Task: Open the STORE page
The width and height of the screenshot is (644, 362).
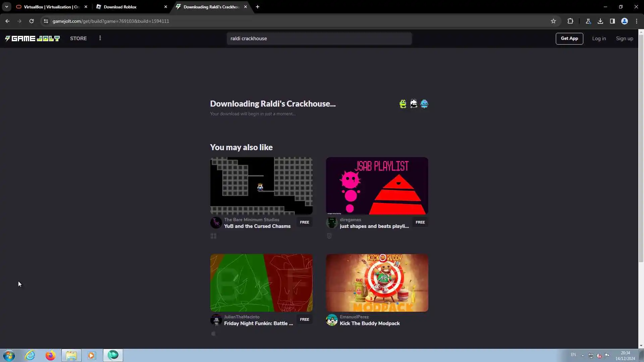Action: (78, 39)
